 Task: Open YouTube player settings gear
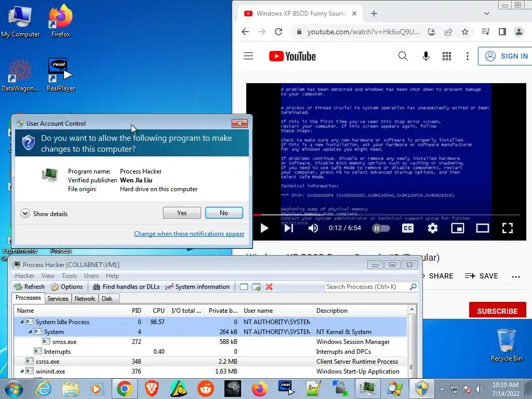[433, 228]
